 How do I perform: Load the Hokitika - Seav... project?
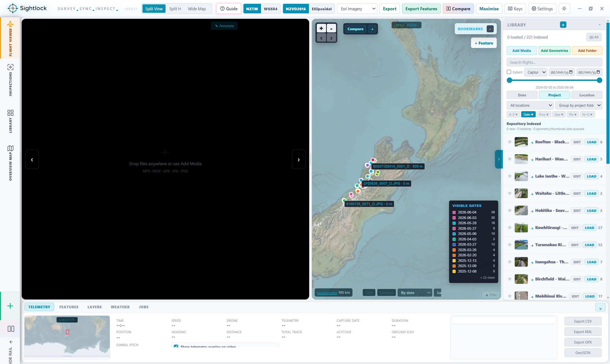(x=591, y=210)
